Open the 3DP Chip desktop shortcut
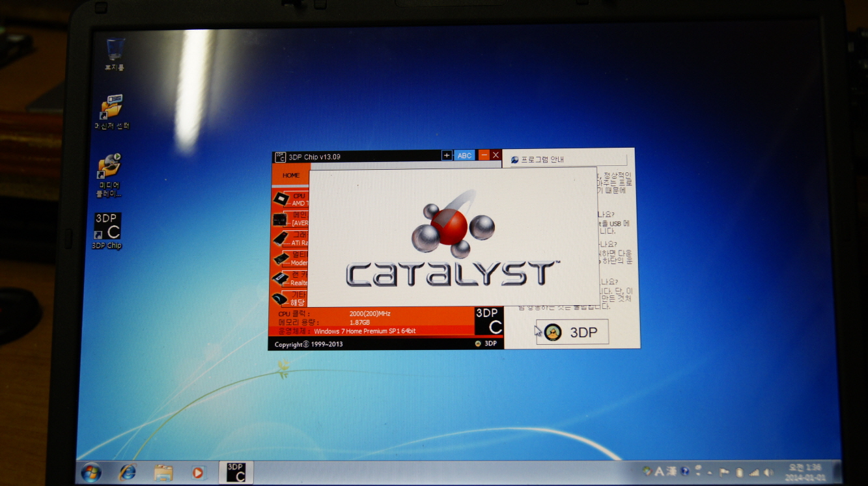The width and height of the screenshot is (868, 486). coord(107,231)
